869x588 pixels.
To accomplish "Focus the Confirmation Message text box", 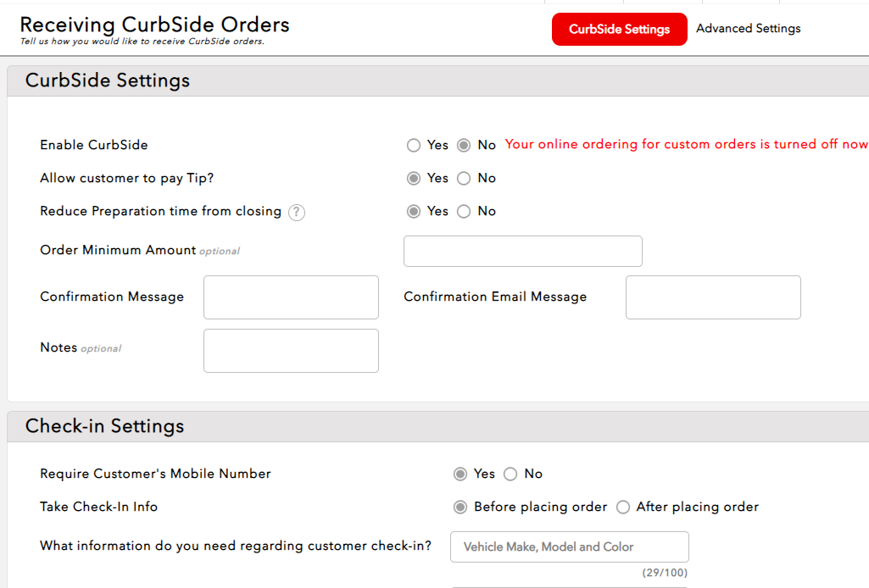I will (291, 297).
